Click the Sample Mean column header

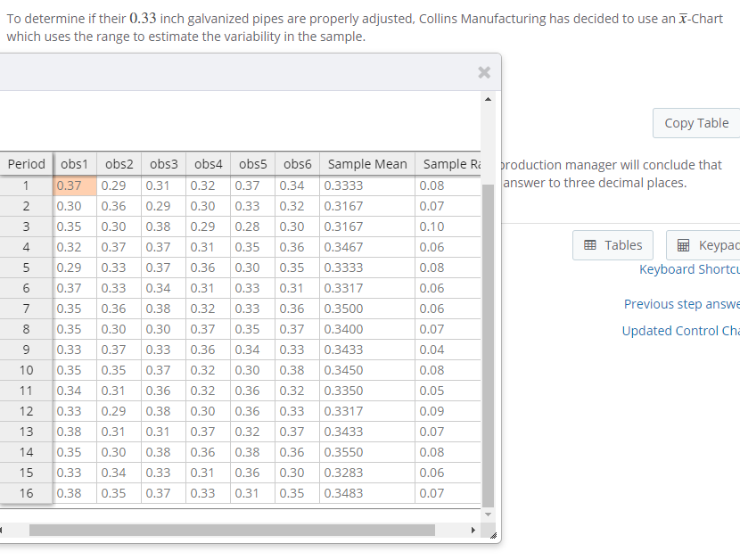coord(366,163)
